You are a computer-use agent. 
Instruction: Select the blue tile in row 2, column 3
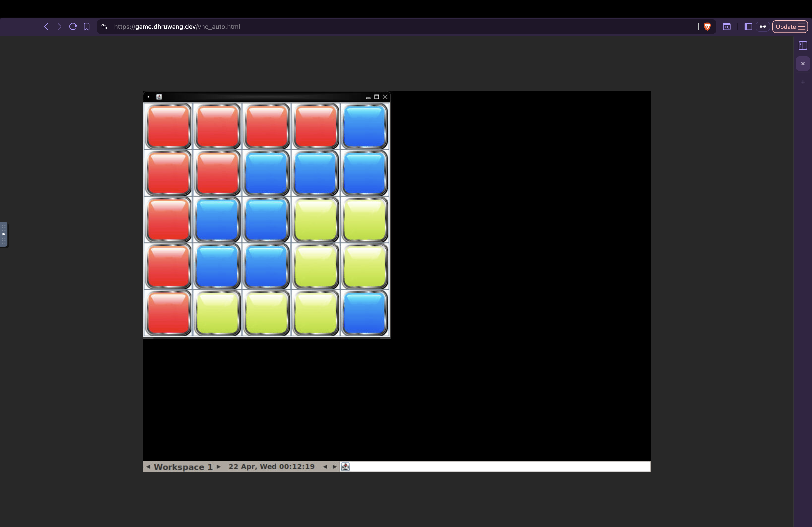266,173
